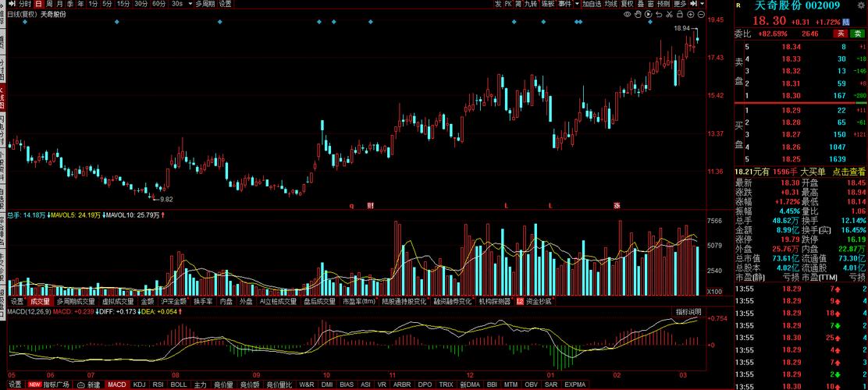Select 换手率 turnover indicator tab
The image size is (868, 390).
[x=203, y=302]
